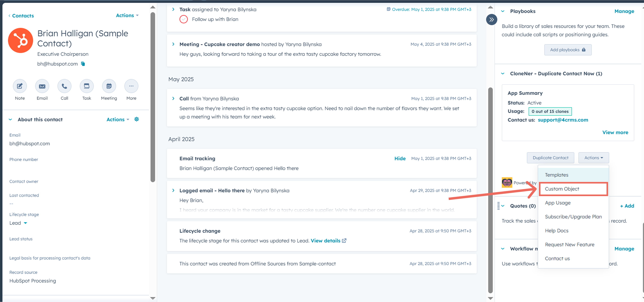Open contact header Actions dropdown
Image resolution: width=644 pixels, height=302 pixels.
(x=127, y=15)
